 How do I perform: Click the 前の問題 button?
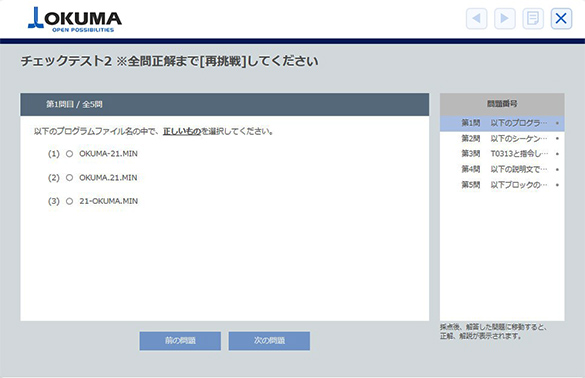coord(180,341)
